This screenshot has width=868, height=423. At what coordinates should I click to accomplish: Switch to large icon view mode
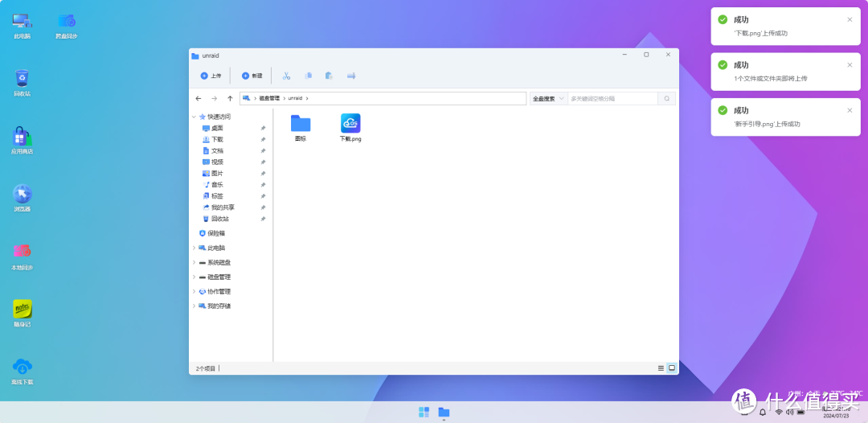[x=671, y=368]
